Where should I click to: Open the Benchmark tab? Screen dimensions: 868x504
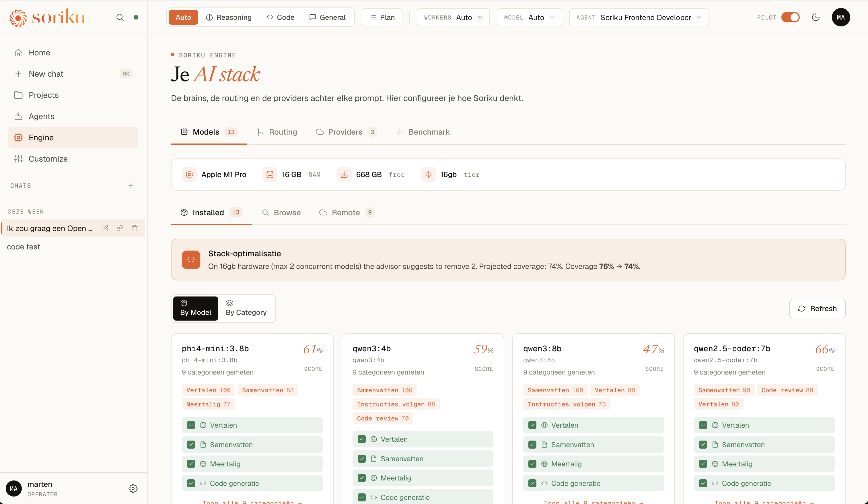pyautogui.click(x=423, y=132)
